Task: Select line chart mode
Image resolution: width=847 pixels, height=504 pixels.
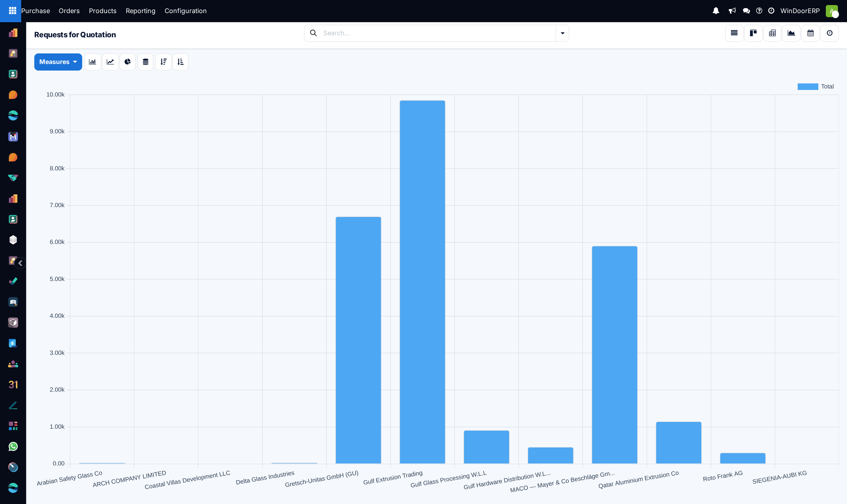Action: (110, 62)
